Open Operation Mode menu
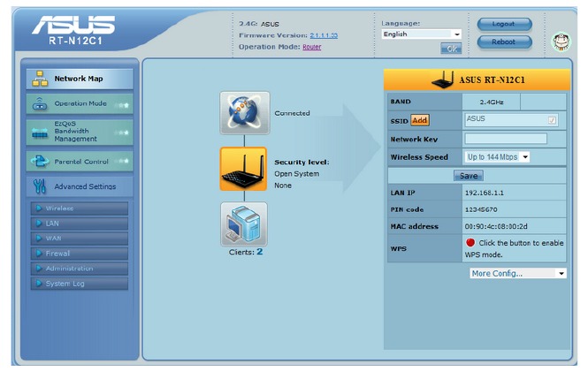This screenshot has height=379, width=588. click(x=80, y=103)
